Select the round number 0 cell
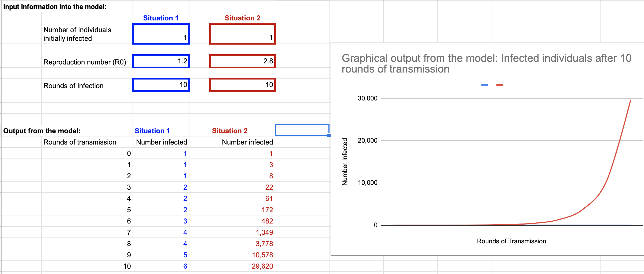644x274 pixels. pyautogui.click(x=87, y=153)
